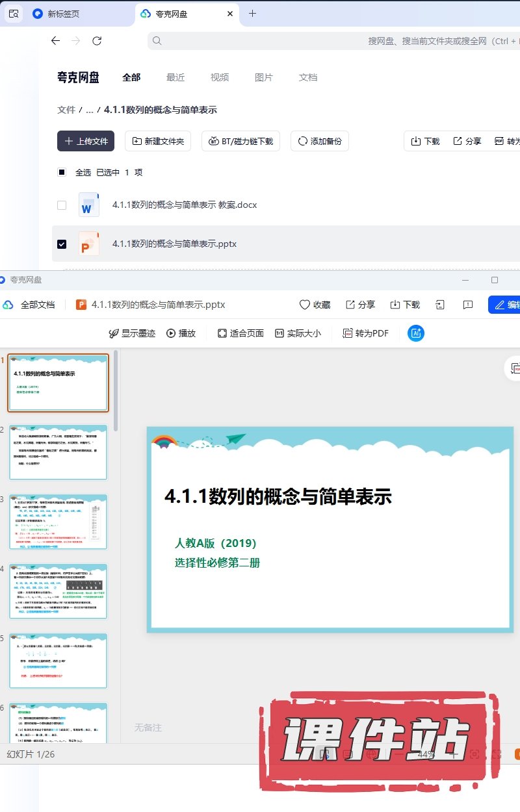
Task: Click 收藏 heart icon to favorite file
Action: 304,305
